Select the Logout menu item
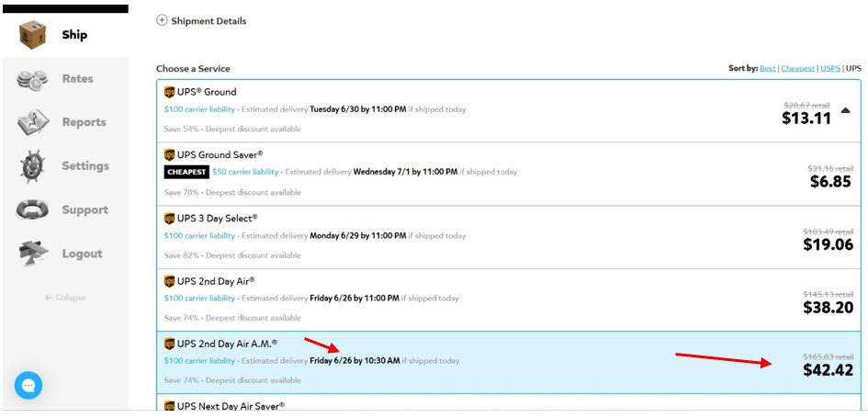The image size is (868, 418). [x=82, y=254]
